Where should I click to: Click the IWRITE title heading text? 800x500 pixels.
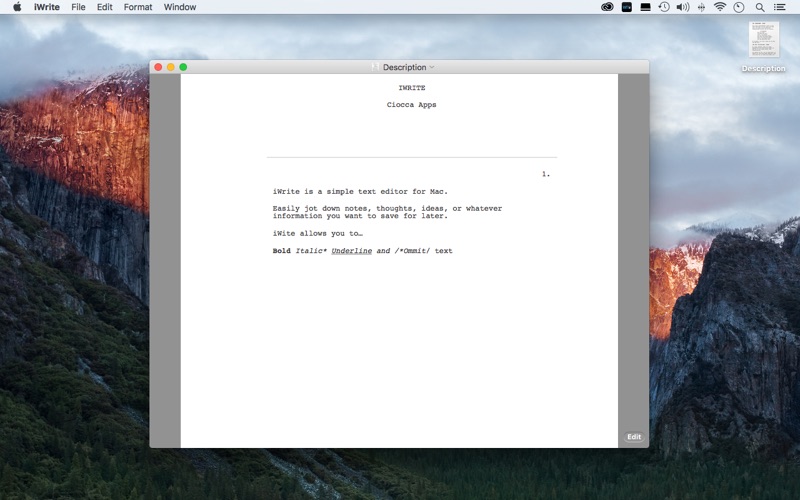411,88
